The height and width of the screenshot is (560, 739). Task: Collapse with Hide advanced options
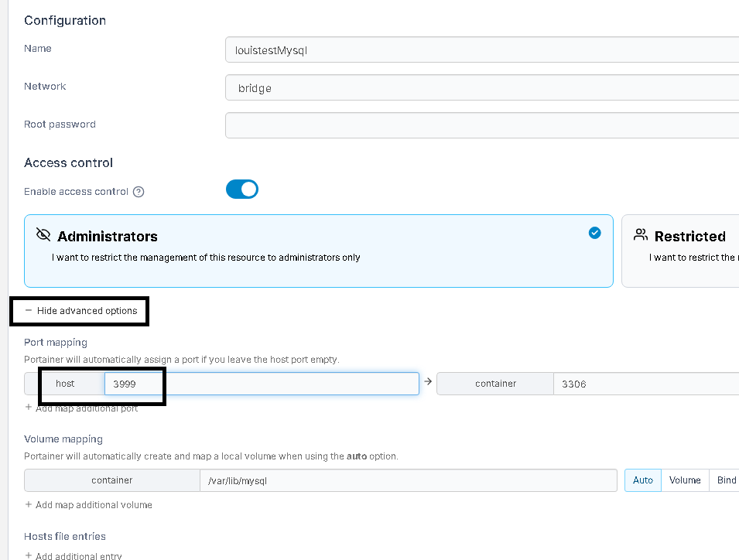81,311
